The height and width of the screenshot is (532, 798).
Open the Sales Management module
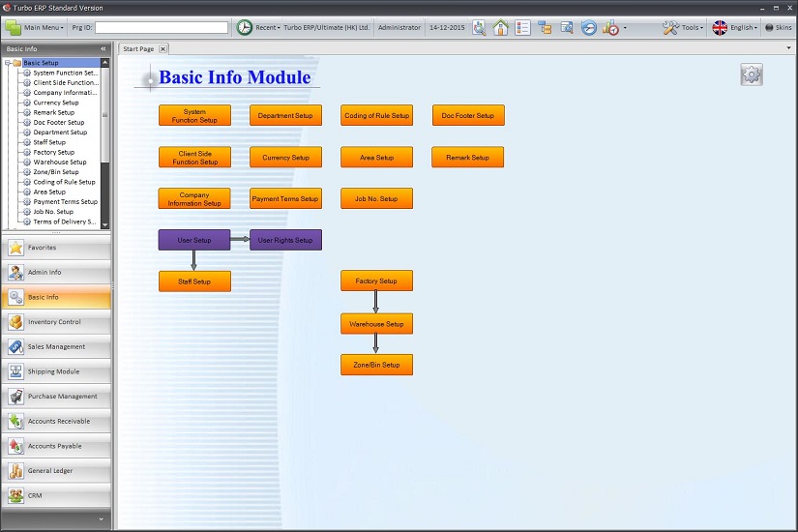[x=55, y=346]
